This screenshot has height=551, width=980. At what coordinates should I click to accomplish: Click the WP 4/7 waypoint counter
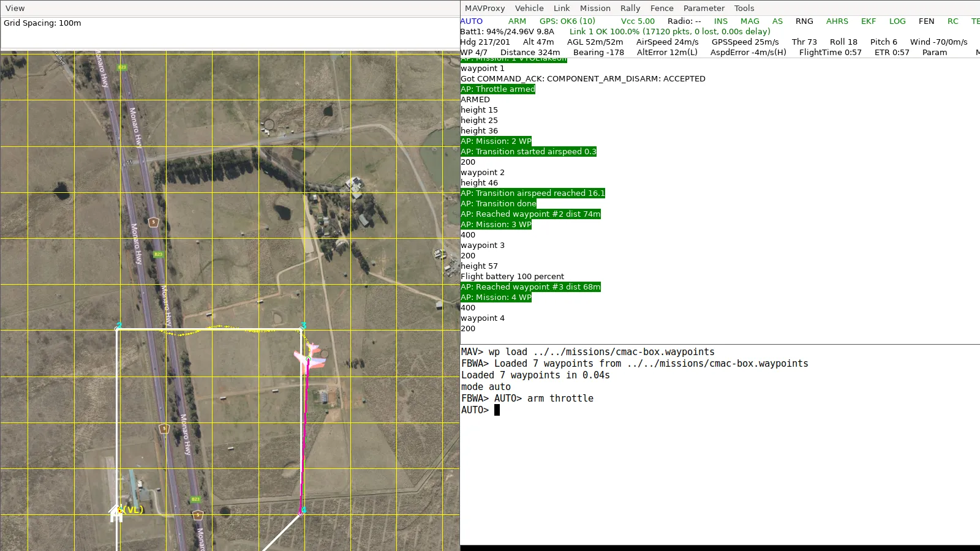tap(474, 52)
